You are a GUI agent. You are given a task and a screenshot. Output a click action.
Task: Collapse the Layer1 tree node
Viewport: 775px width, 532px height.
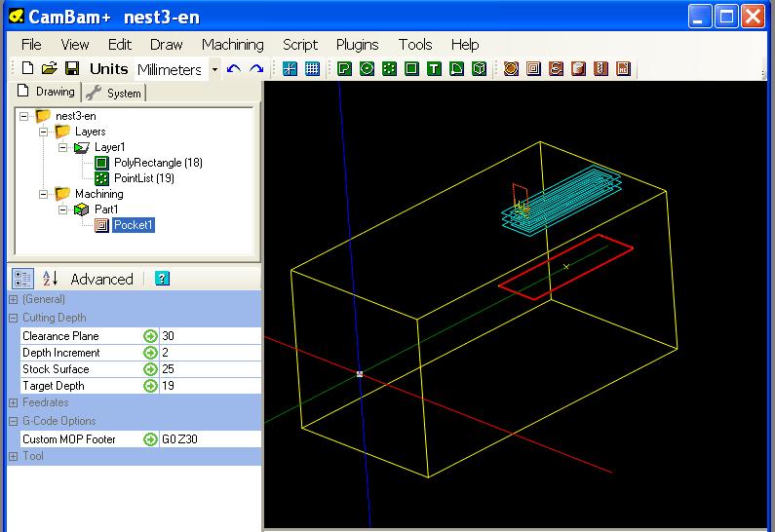tap(62, 147)
